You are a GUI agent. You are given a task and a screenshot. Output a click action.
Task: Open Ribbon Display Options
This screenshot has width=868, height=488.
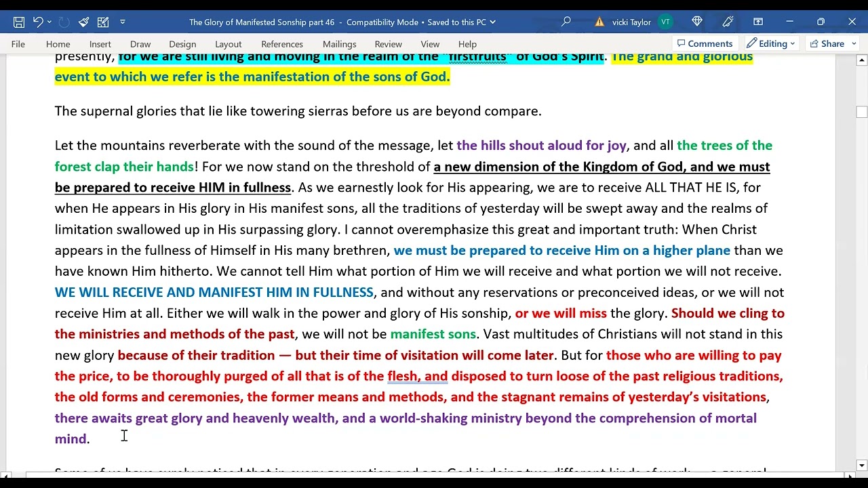(x=758, y=22)
